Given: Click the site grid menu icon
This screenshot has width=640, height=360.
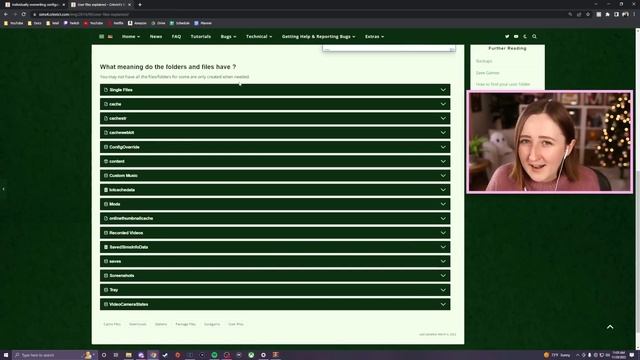Looking at the screenshot, I should (x=101, y=36).
